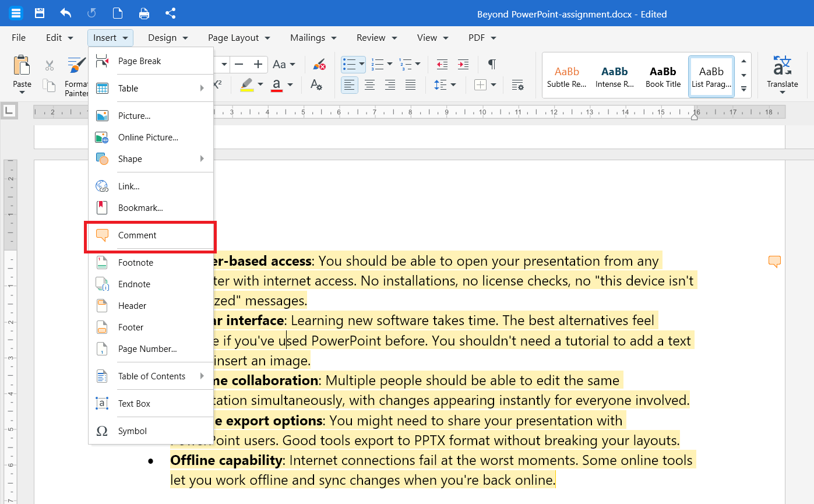This screenshot has height=504, width=814.
Task: Create a new blank document
Action: point(118,13)
